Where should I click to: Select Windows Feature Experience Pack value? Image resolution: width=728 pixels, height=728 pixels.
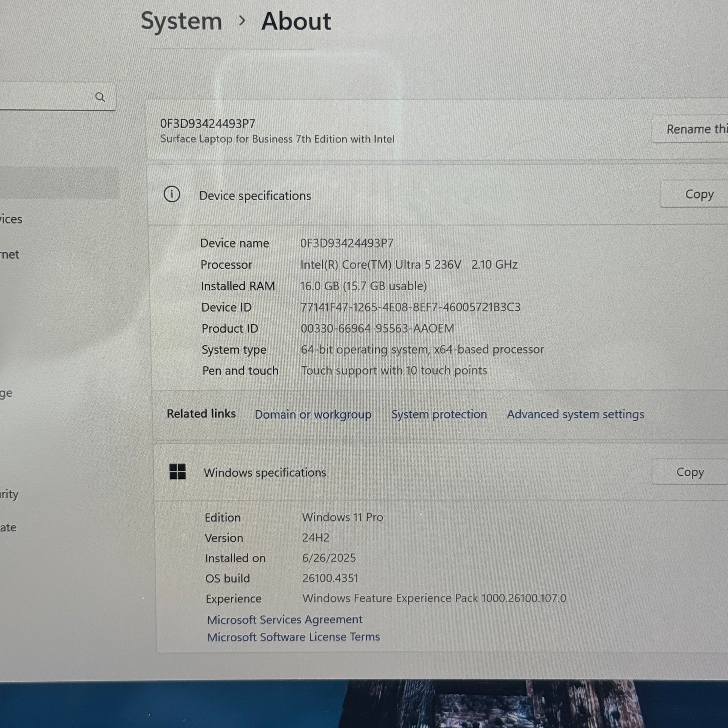434,599
